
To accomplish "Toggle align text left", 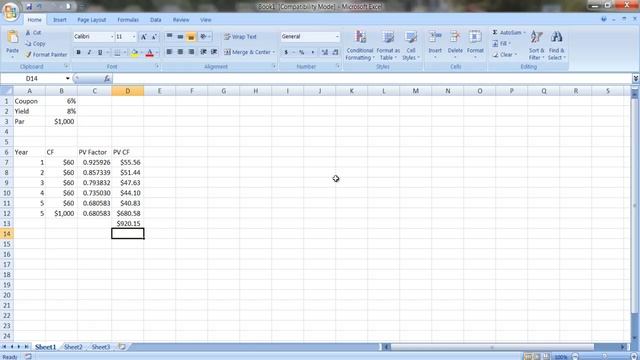I will (169, 52).
